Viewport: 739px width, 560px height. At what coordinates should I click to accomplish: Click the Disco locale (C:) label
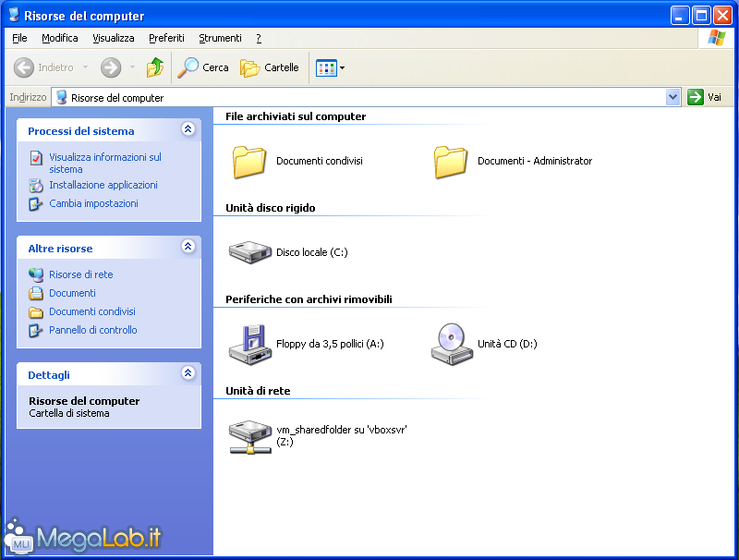pyautogui.click(x=312, y=252)
